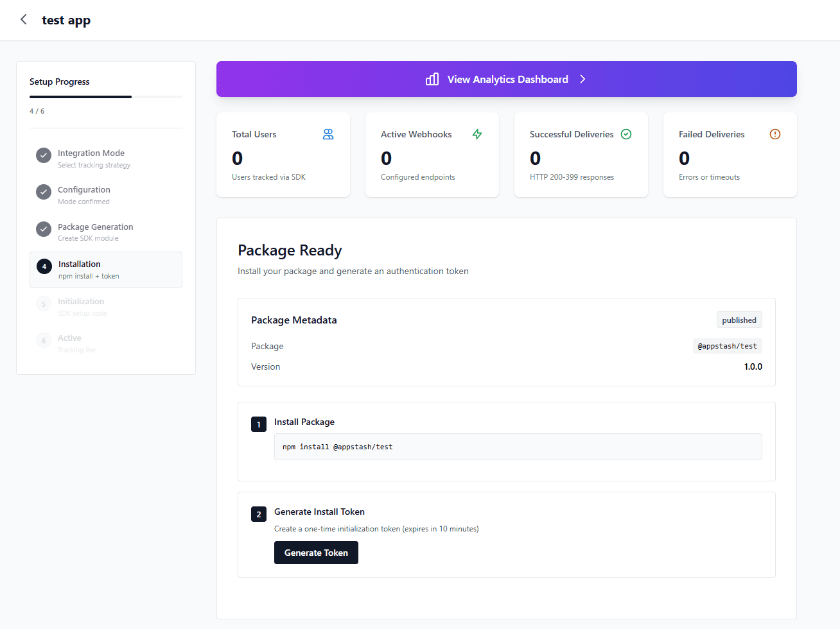
Task: Click the Integration Mode completed check icon
Action: pos(43,155)
